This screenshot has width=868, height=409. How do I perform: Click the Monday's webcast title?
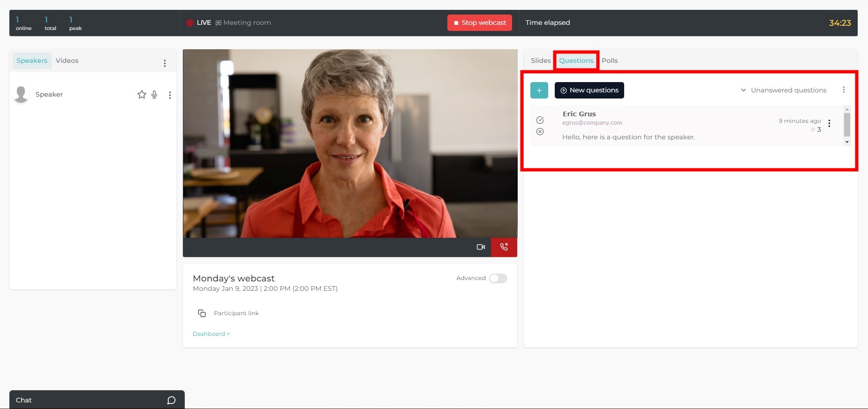coord(234,278)
